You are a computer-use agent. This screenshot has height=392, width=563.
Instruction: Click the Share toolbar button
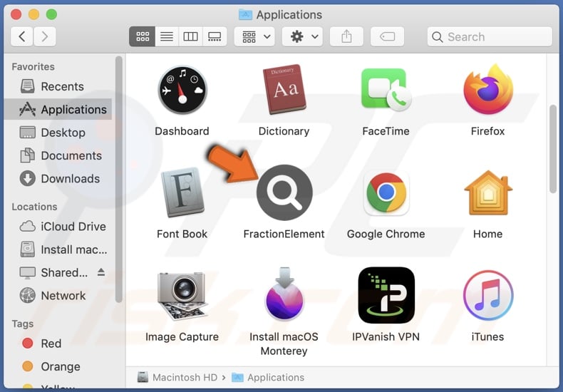coord(346,36)
